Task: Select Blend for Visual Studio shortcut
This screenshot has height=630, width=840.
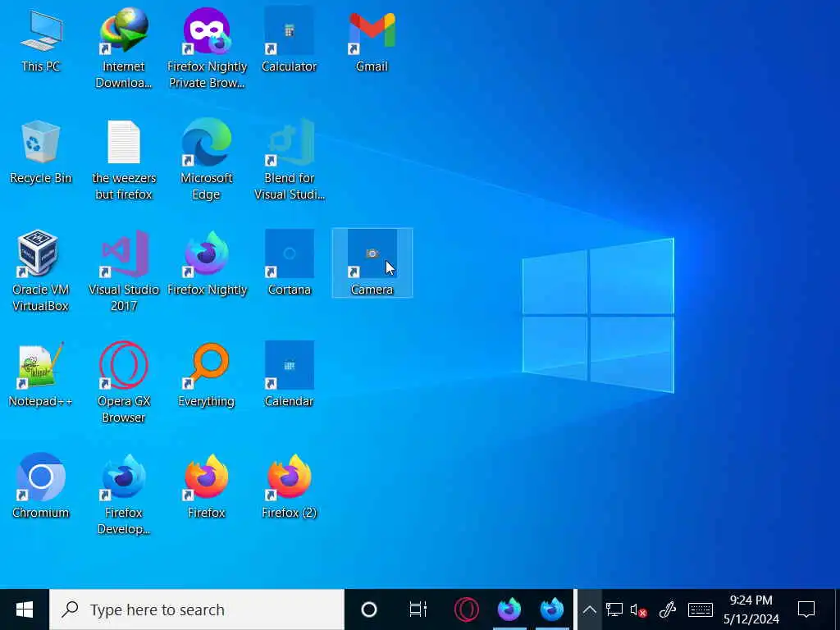Action: click(x=290, y=160)
